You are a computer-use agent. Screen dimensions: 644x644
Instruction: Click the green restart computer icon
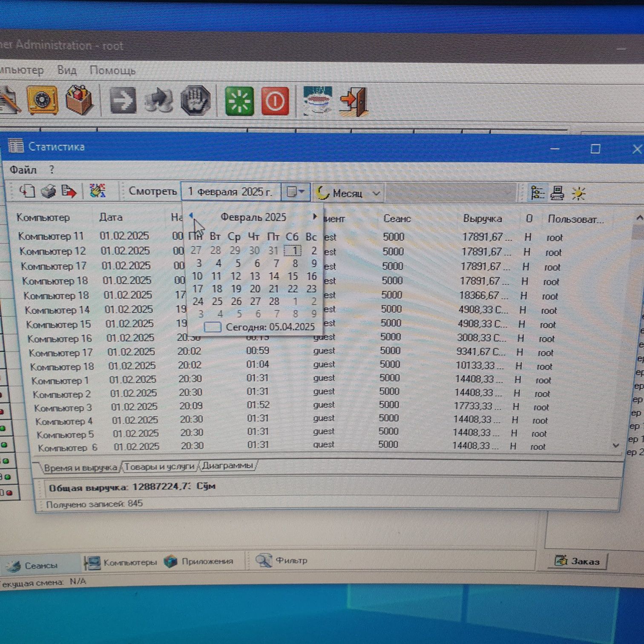[240, 101]
